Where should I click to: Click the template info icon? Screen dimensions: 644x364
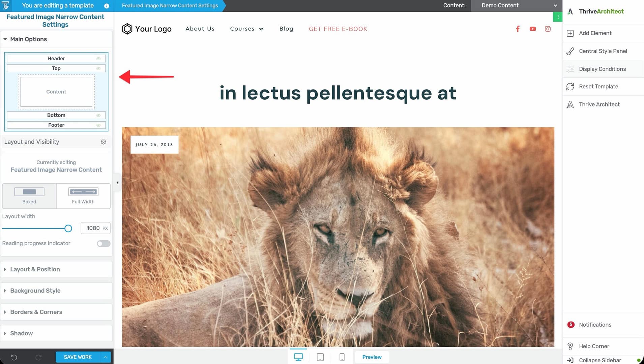point(107,6)
